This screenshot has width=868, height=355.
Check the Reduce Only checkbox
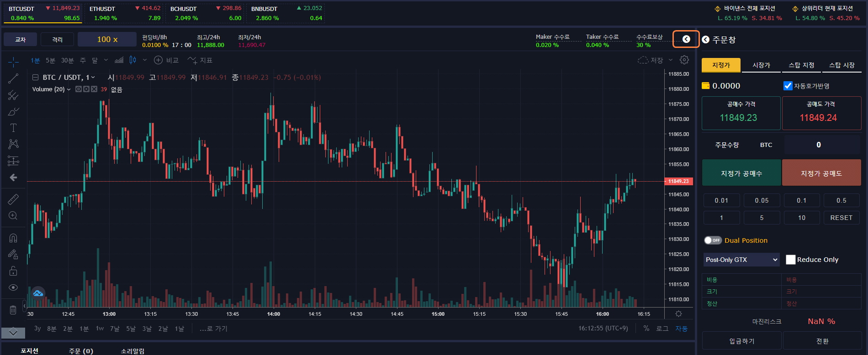[x=790, y=260]
